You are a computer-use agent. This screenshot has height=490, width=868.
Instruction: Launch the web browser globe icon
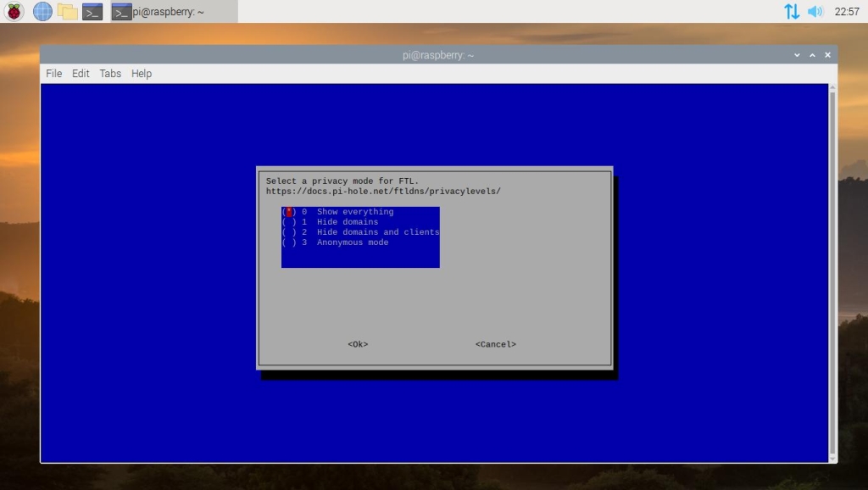coord(42,11)
